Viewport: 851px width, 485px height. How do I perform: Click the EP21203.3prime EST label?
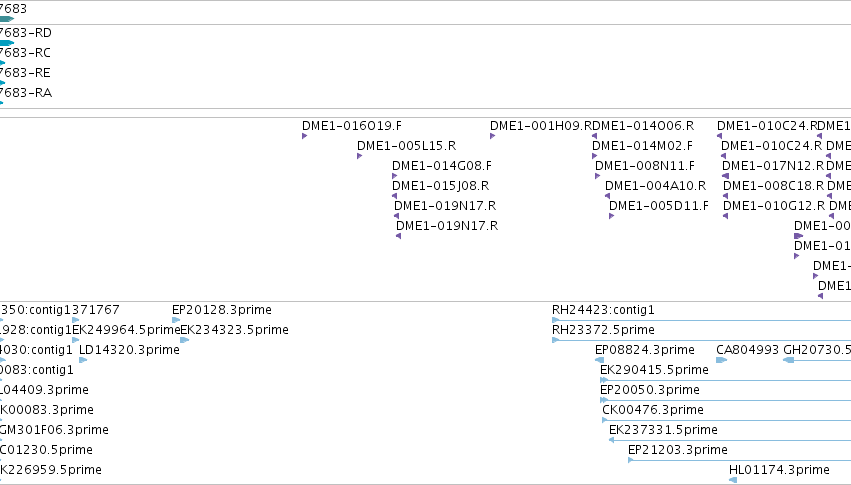click(x=678, y=450)
